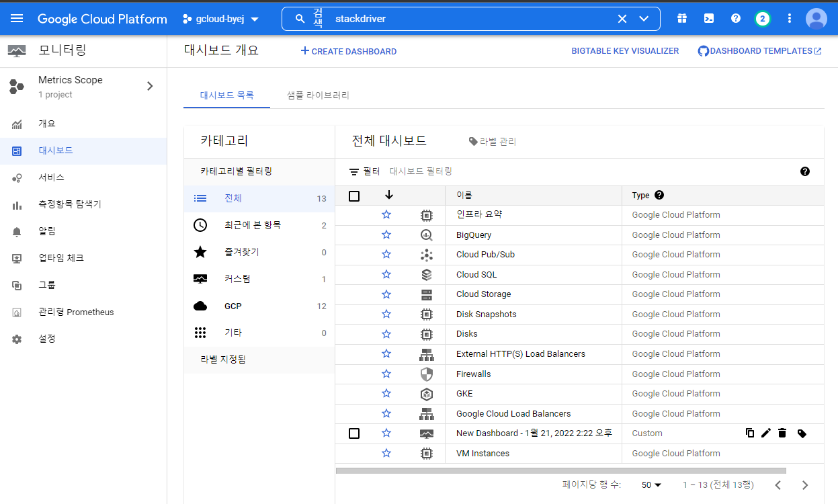Click the filter help icon at right
838x504 pixels.
(x=805, y=171)
